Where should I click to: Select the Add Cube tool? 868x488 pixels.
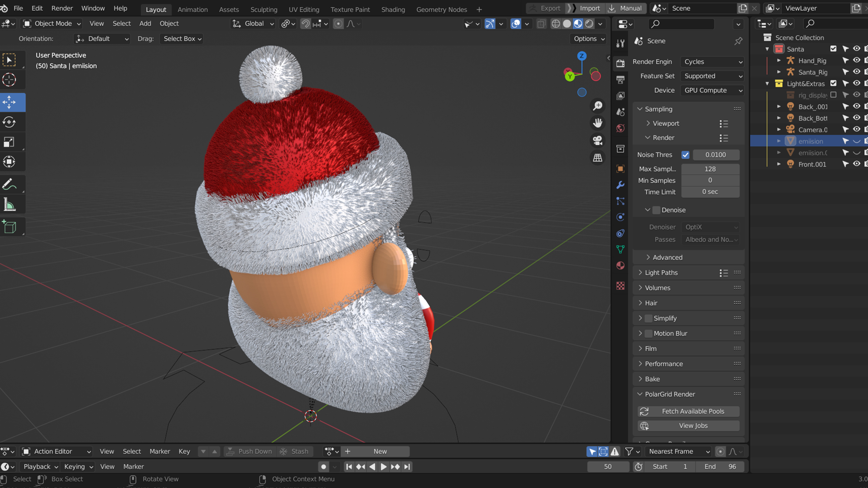9,227
